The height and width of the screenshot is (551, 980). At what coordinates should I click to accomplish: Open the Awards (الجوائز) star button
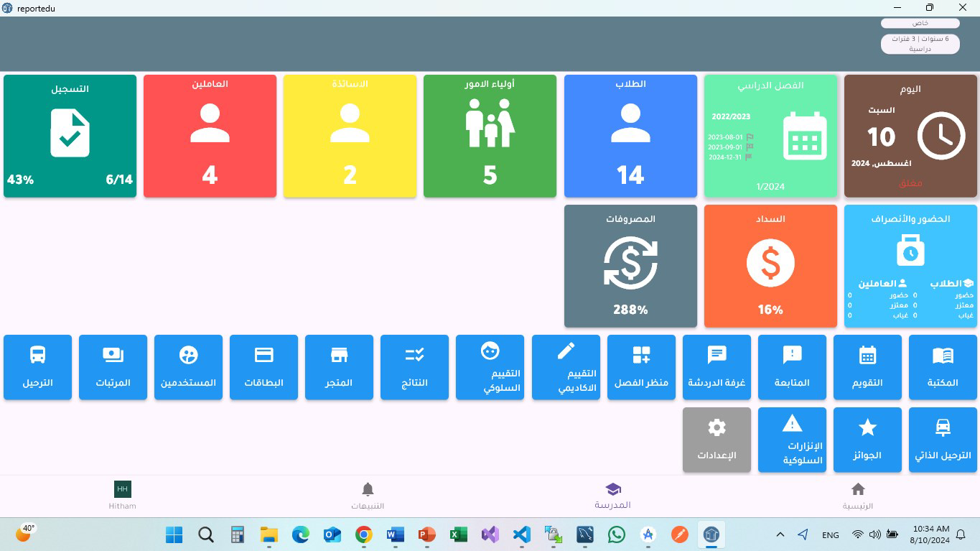pyautogui.click(x=867, y=440)
